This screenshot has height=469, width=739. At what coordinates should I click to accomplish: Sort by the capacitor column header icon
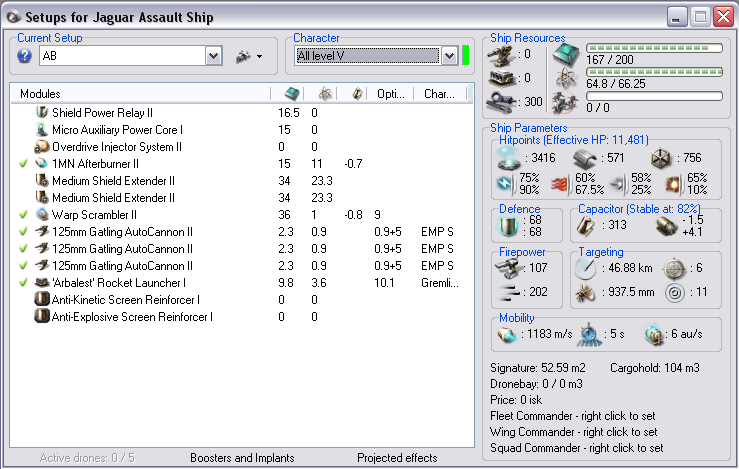pyautogui.click(x=357, y=94)
